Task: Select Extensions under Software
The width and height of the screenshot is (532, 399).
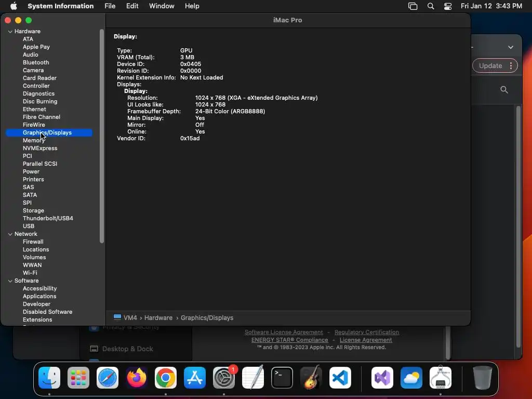Action: (x=37, y=320)
